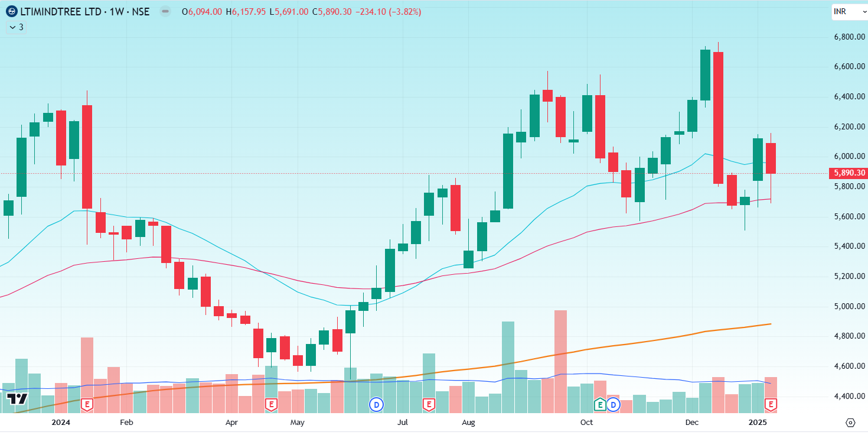The height and width of the screenshot is (435, 868).
Task: Click the 2024 label on time axis
Action: (x=61, y=422)
